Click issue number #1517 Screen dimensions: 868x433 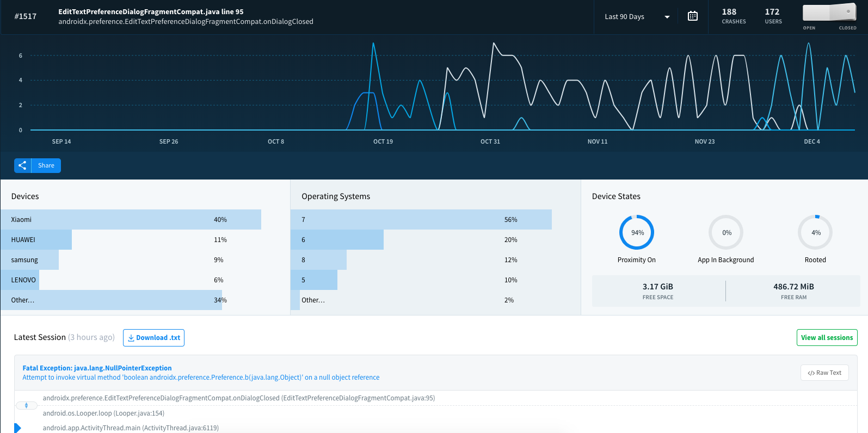(x=26, y=16)
